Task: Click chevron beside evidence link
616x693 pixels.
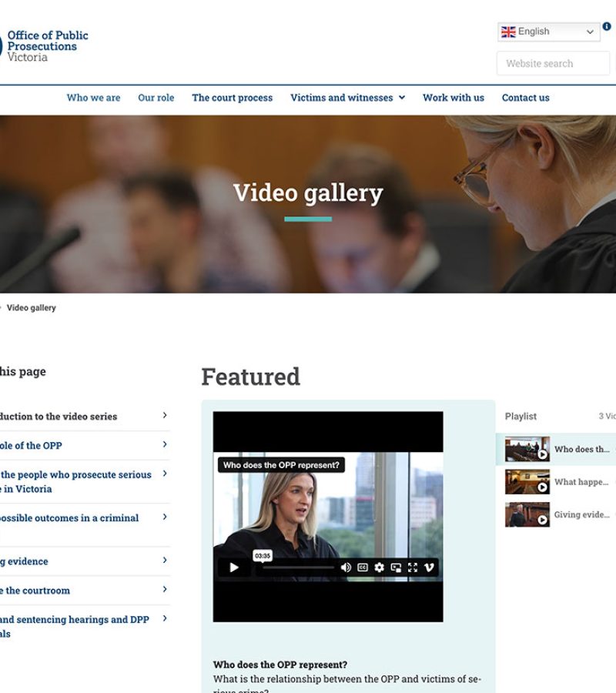Action: (165, 560)
